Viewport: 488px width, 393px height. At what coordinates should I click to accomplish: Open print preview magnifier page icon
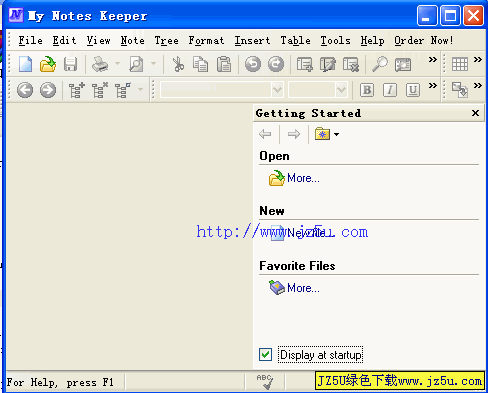[x=136, y=64]
